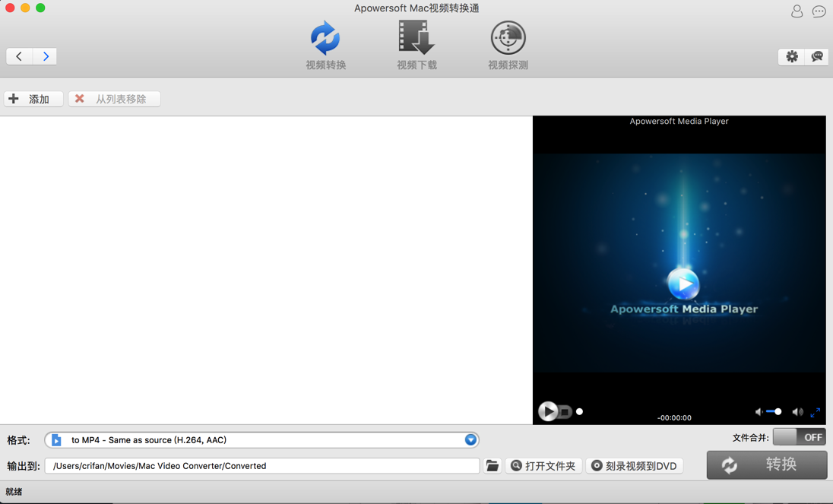
Task: Click the -00:00:00 time readout
Action: pos(674,418)
